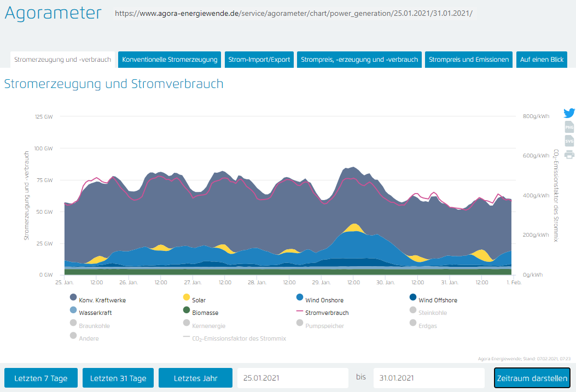Show the Steinkohle series

point(432,313)
